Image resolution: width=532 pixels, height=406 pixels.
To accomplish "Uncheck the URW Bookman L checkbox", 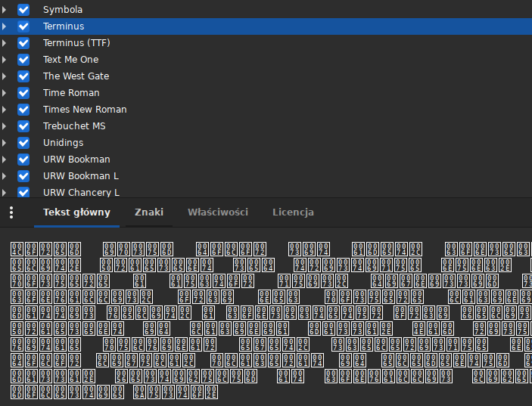I will (23, 175).
